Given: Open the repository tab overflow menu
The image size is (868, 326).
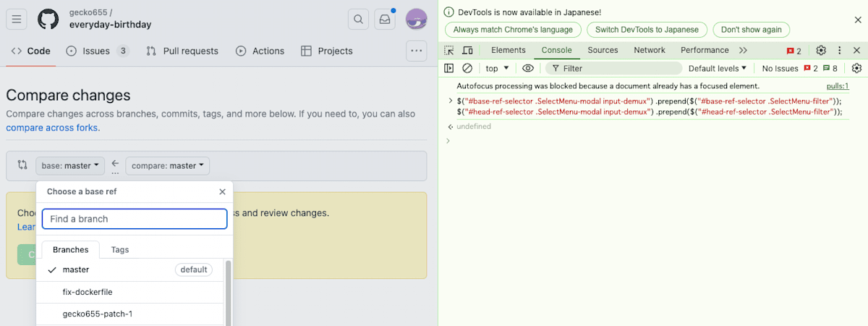Looking at the screenshot, I should pyautogui.click(x=416, y=51).
